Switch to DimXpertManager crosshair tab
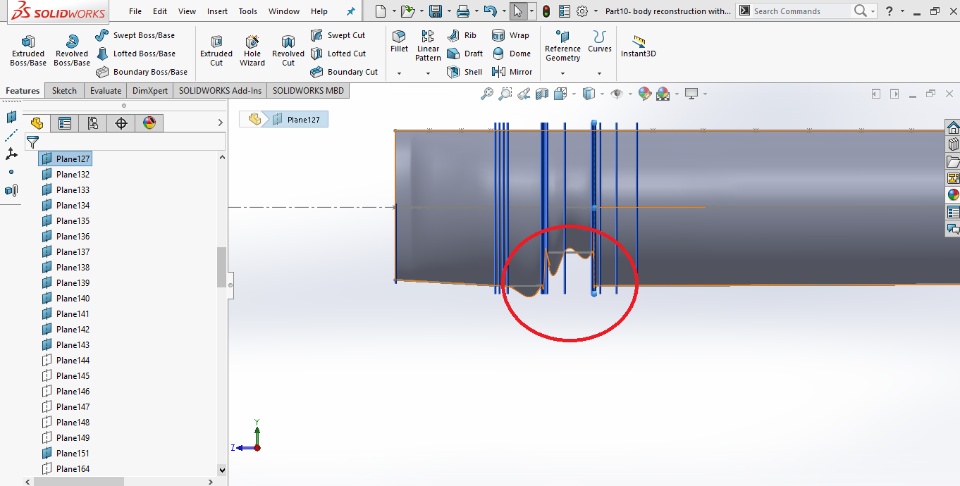 click(121, 123)
